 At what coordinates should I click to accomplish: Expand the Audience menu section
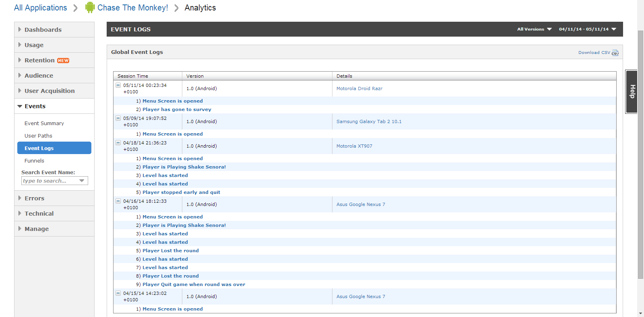pos(54,76)
